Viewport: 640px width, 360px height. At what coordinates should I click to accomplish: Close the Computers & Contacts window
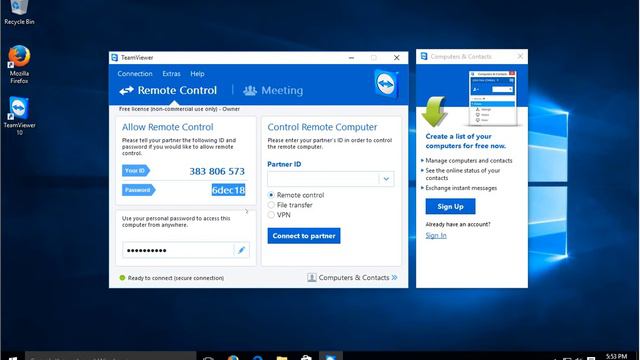point(520,56)
